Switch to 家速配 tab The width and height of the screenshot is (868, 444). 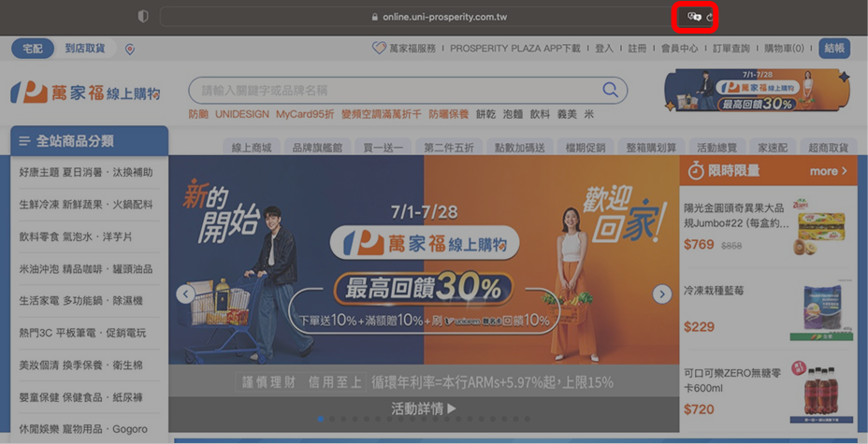click(x=773, y=147)
